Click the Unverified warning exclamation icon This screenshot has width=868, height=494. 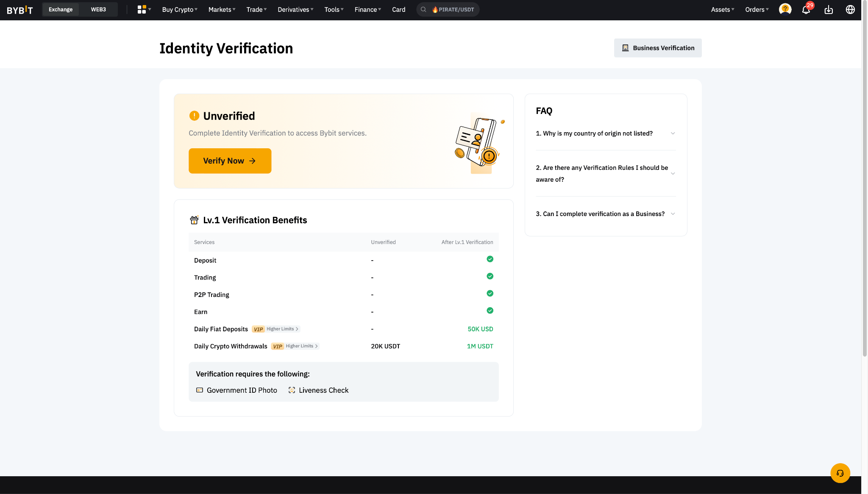coord(194,116)
